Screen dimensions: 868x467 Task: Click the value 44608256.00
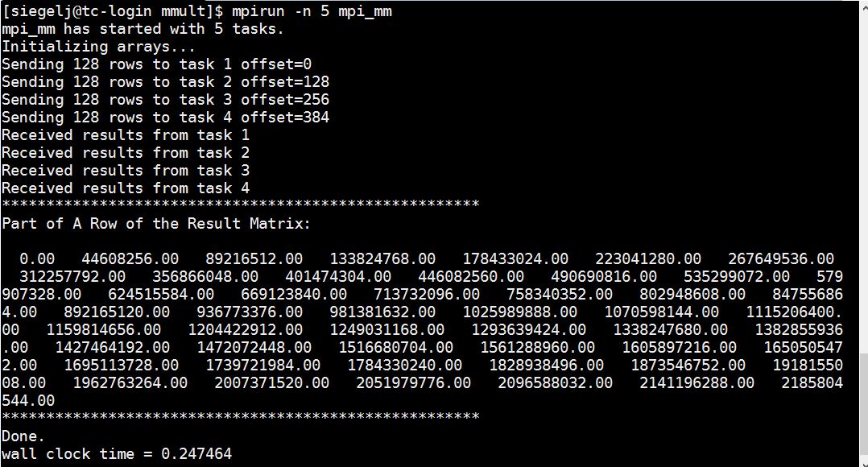click(130, 259)
